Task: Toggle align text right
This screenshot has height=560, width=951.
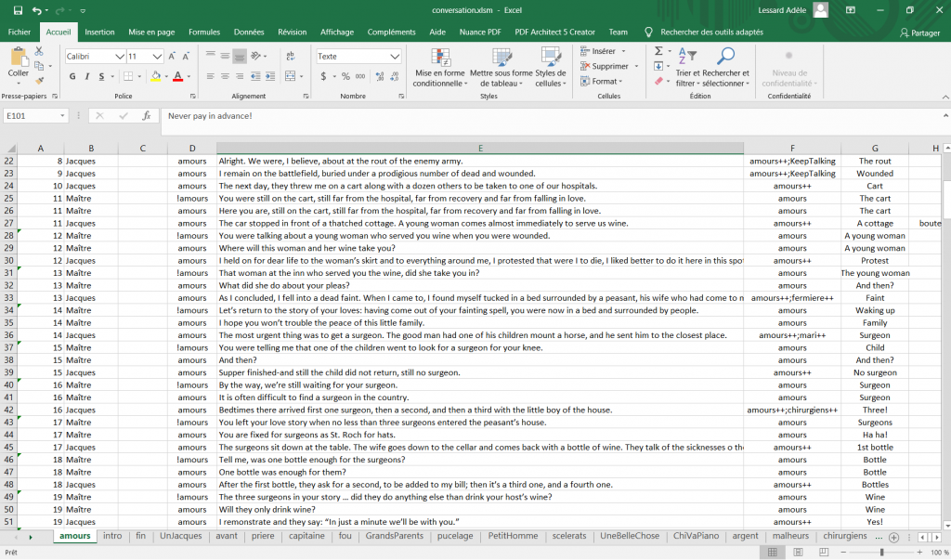Action: pos(240,76)
